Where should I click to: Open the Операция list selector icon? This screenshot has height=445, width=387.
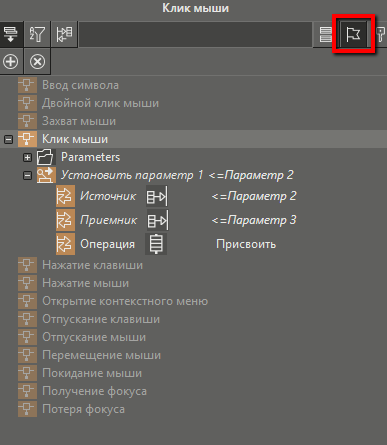(156, 244)
